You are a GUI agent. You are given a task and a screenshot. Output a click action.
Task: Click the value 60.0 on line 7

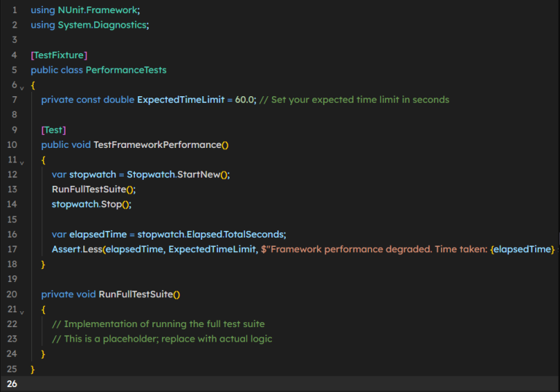coord(244,100)
